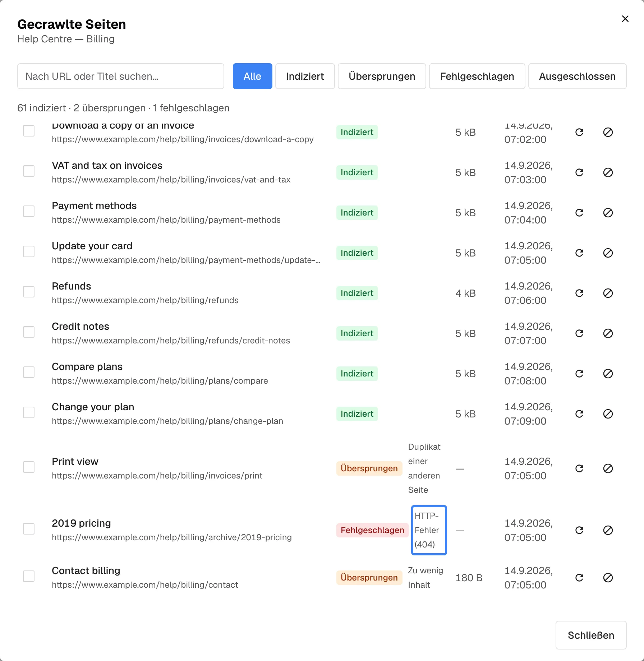Re-crawl the Compare plans page

pyautogui.click(x=579, y=374)
